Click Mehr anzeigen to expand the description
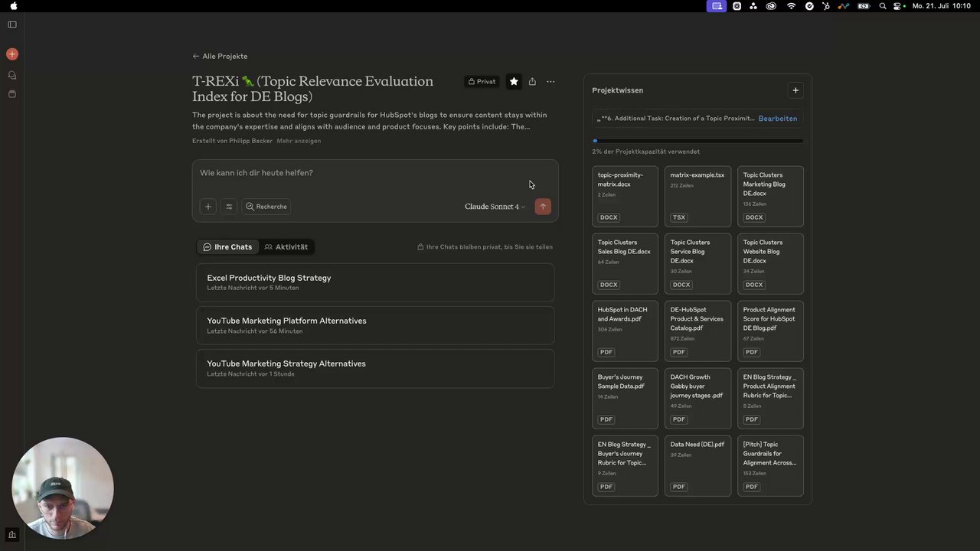Screen dimensions: 980x551 tap(299, 141)
